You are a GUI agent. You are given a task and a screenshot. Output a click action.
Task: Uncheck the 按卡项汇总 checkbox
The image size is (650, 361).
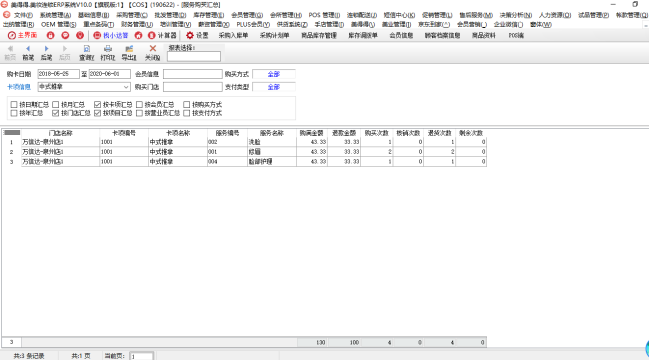pos(97,104)
